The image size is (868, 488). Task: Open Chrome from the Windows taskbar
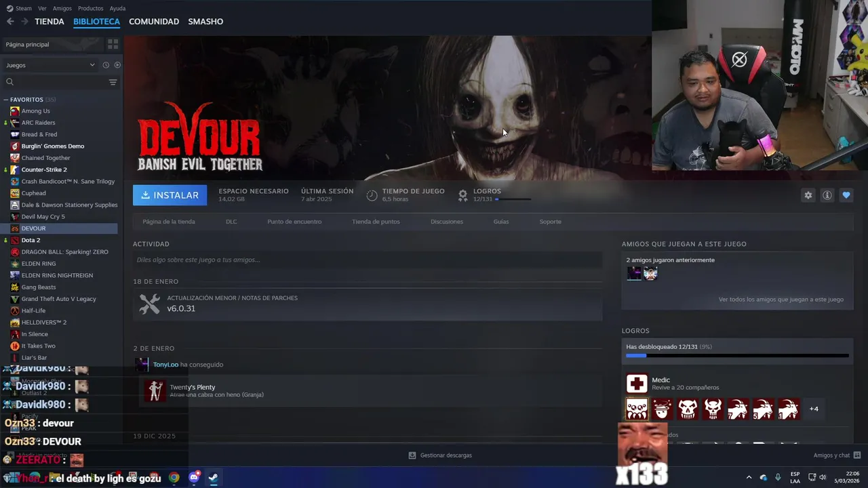[x=174, y=477]
